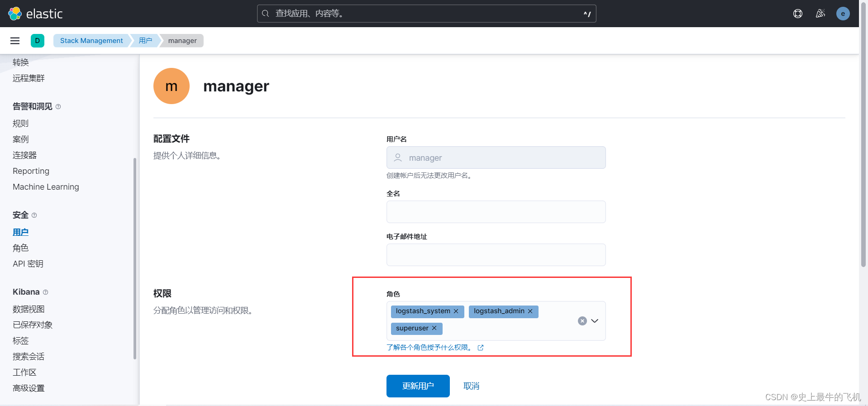The height and width of the screenshot is (406, 868).
Task: Open 转换 in sidebar
Action: 21,62
